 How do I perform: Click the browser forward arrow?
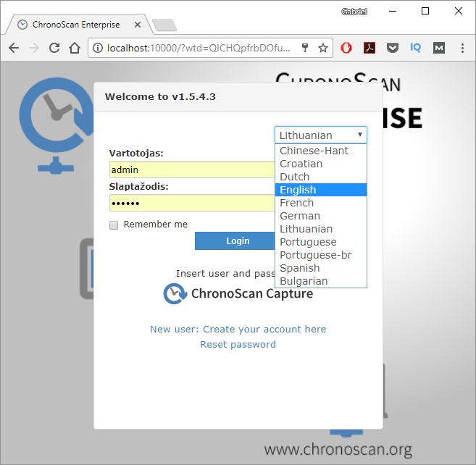tap(34, 48)
